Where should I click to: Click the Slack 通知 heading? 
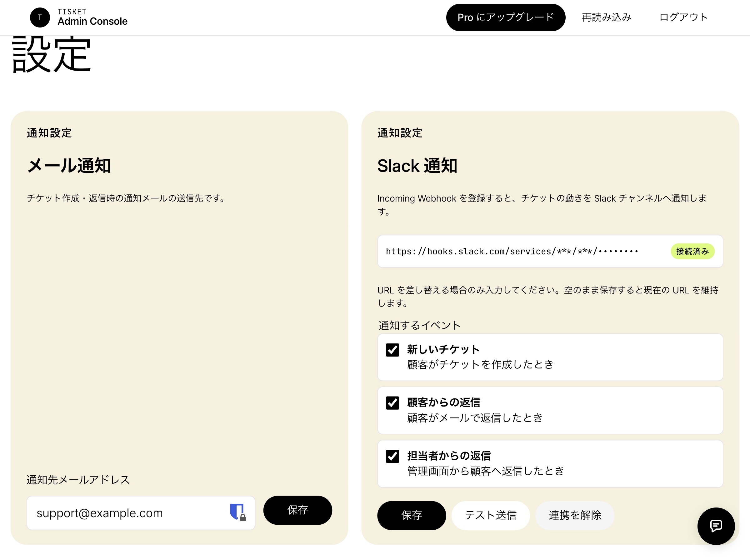[417, 165]
